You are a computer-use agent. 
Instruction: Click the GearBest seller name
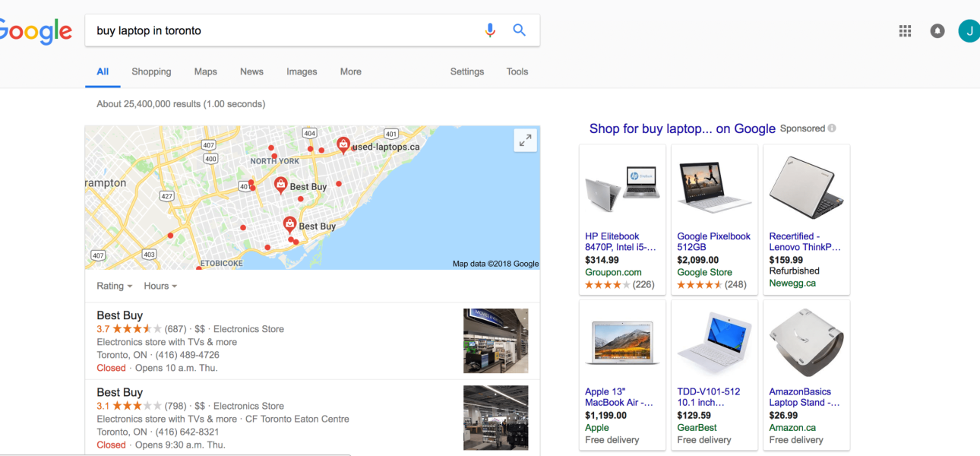click(697, 427)
